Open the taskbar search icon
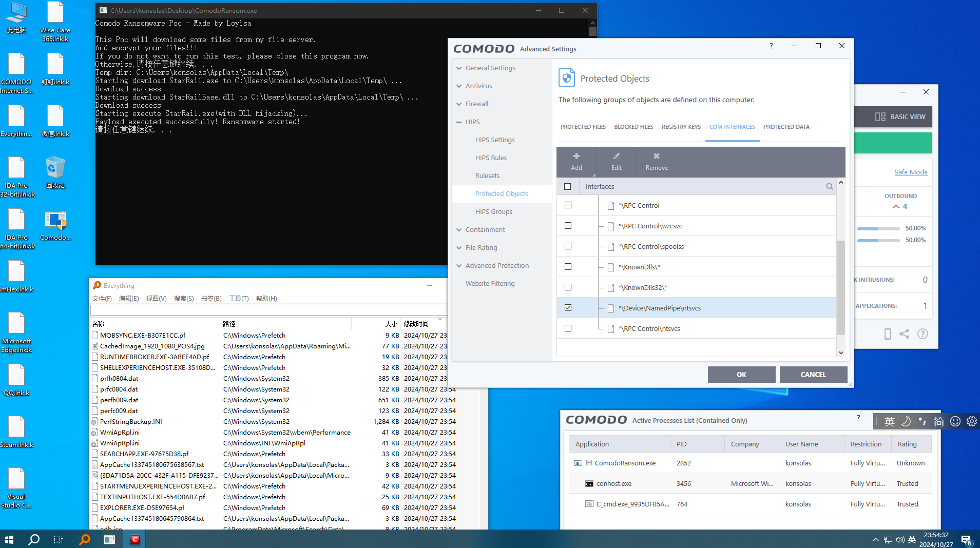 (34, 539)
